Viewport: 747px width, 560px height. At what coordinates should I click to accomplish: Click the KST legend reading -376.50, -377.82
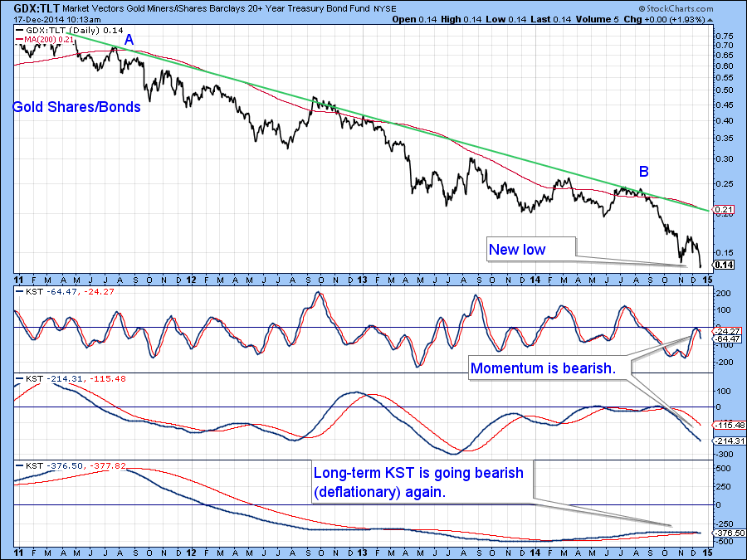coord(71,465)
